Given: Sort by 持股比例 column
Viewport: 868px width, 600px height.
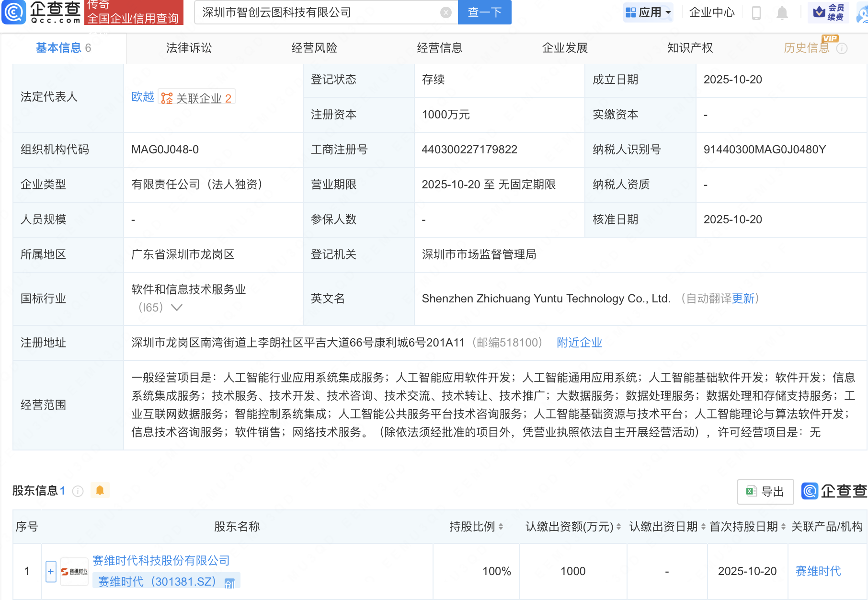Looking at the screenshot, I should 501,527.
